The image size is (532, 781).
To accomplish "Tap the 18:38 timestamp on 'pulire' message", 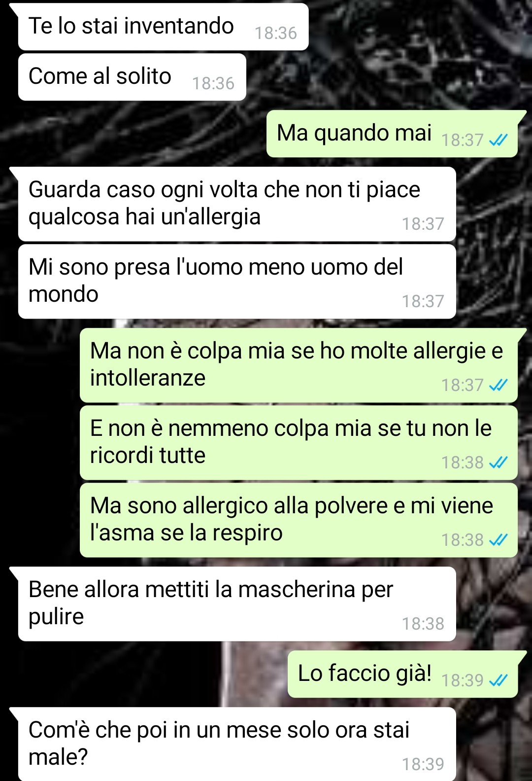I will pyautogui.click(x=423, y=624).
